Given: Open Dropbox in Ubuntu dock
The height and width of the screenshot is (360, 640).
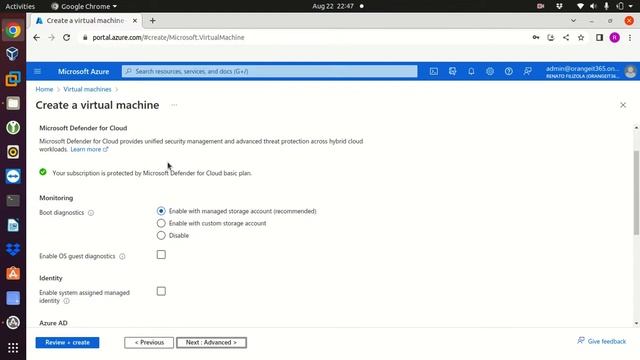Looking at the screenshot, I should tap(13, 249).
